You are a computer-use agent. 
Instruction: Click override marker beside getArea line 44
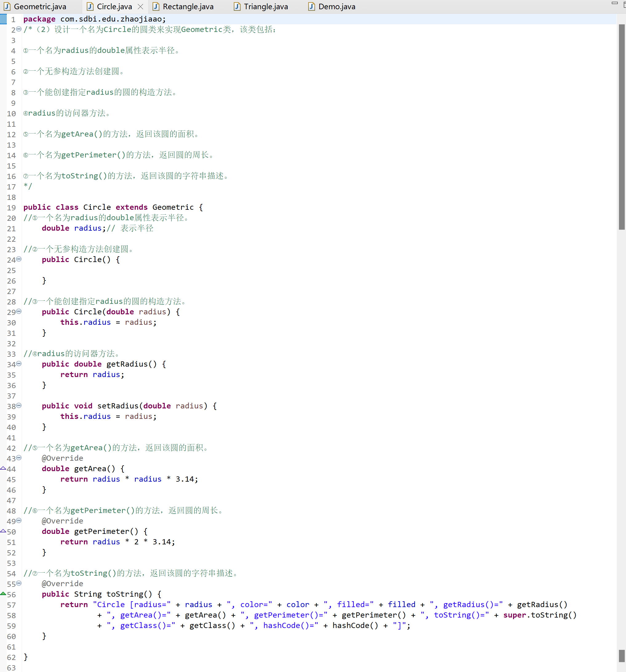click(3, 468)
